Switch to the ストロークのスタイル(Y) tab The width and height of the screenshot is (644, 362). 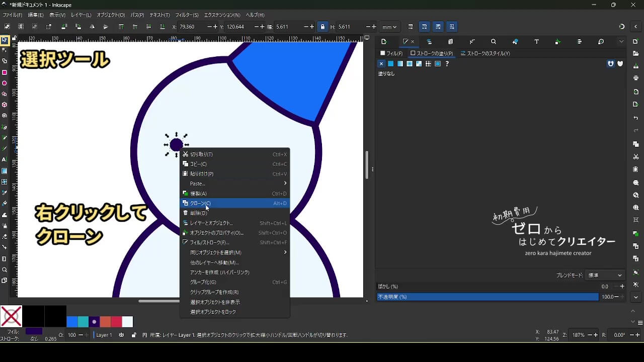point(486,53)
